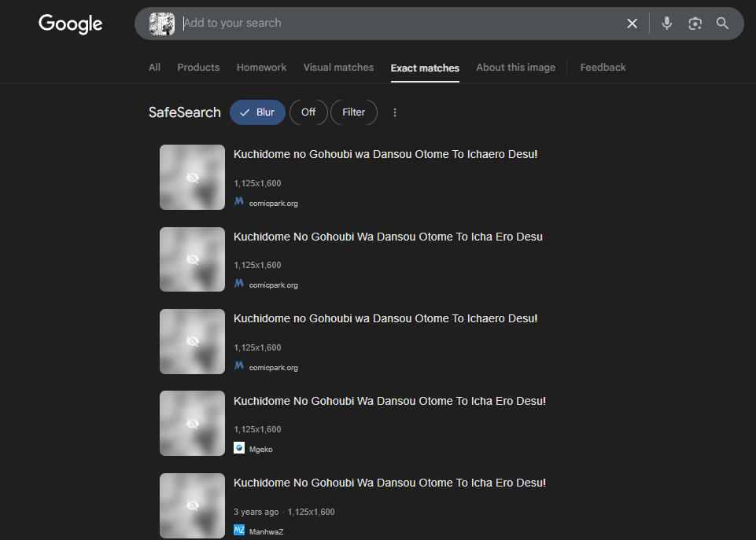Click the 'Mgeko' source name
The image size is (756, 540).
click(x=261, y=450)
